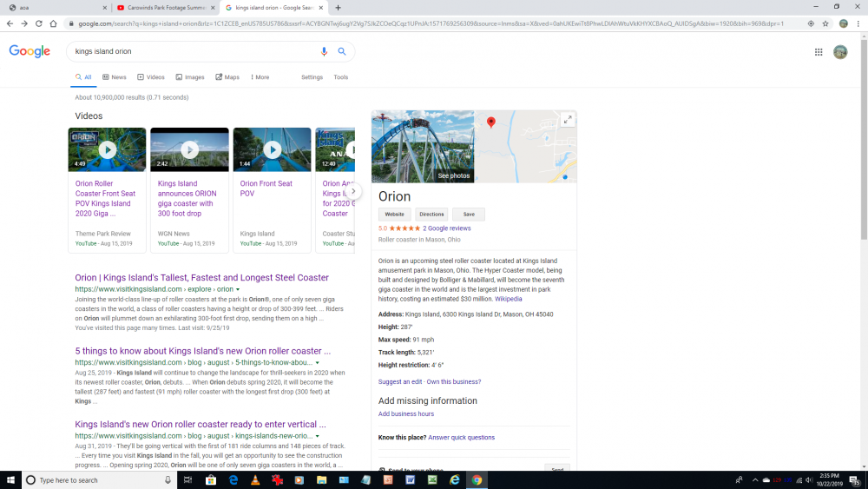The image size is (868, 489).
Task: Click the Google logo
Action: (x=30, y=52)
